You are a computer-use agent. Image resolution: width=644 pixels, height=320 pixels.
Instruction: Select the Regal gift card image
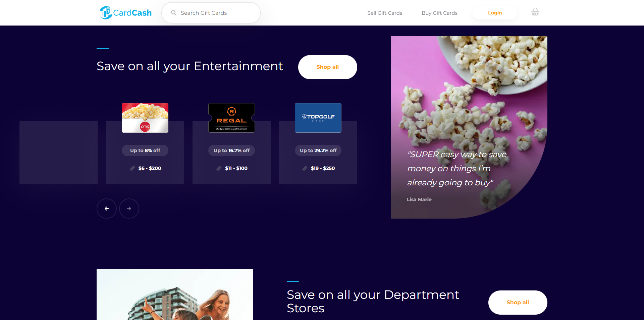[231, 118]
